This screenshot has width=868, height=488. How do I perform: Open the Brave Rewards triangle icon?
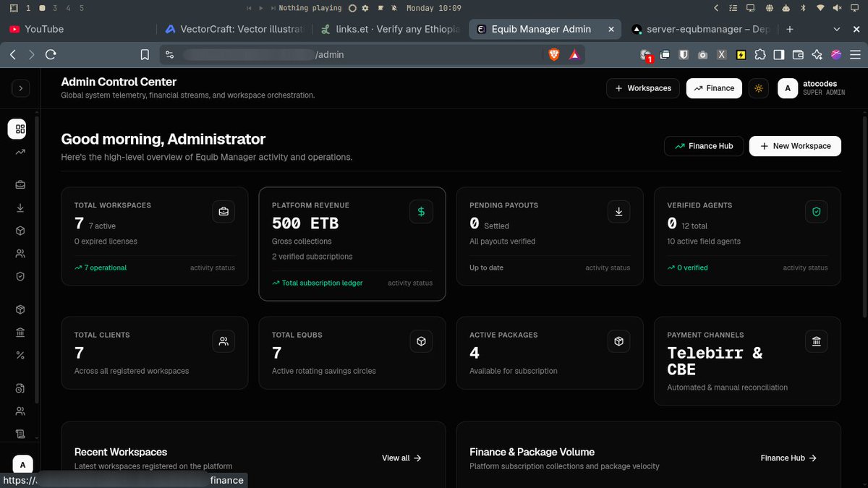pos(574,54)
